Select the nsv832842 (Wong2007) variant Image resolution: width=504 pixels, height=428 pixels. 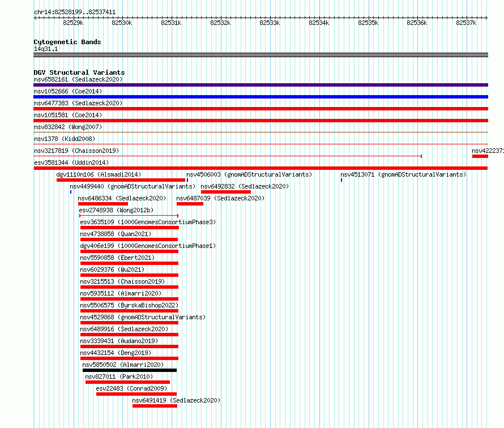(x=68, y=127)
